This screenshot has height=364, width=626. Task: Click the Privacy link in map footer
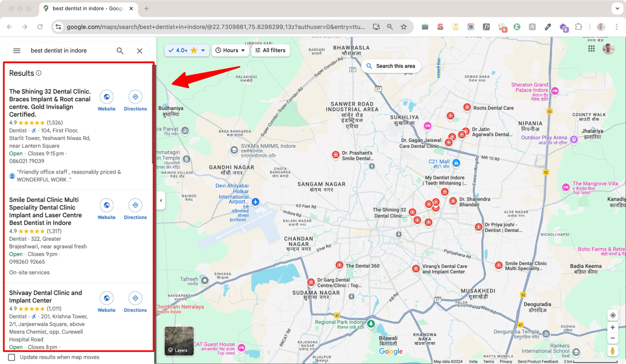point(506,361)
